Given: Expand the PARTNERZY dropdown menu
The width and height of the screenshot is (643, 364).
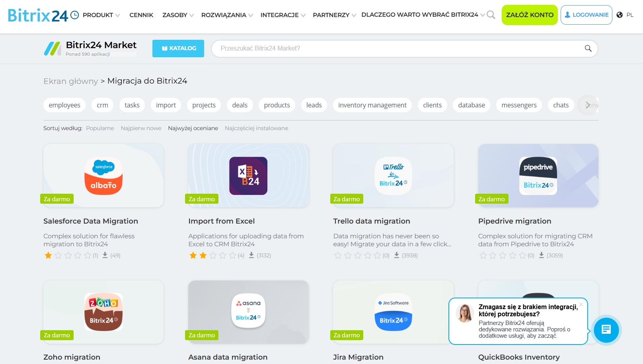Looking at the screenshot, I should [334, 15].
